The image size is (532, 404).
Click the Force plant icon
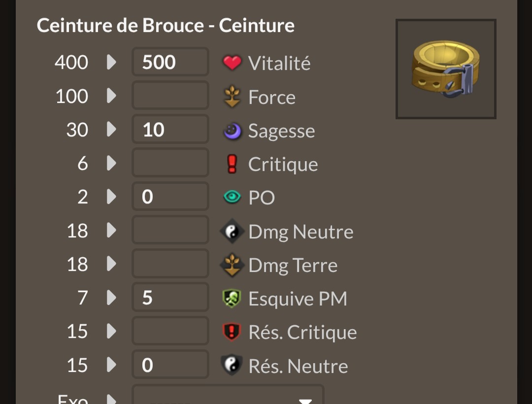pos(232,97)
